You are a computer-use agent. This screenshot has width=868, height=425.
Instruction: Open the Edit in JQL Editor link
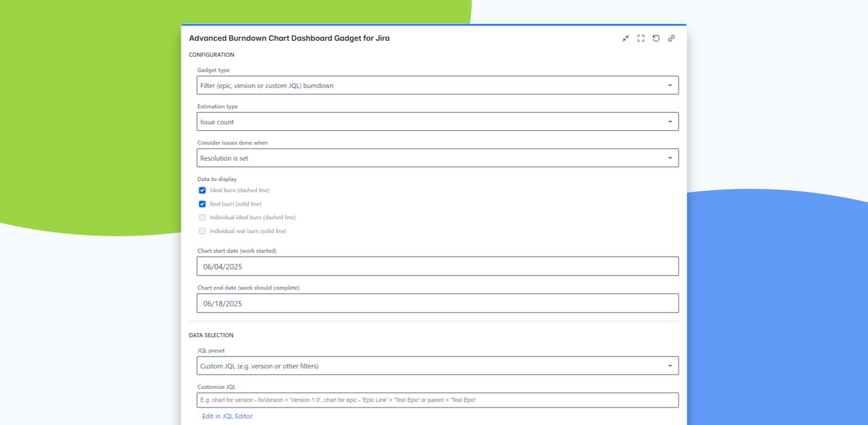pos(227,416)
